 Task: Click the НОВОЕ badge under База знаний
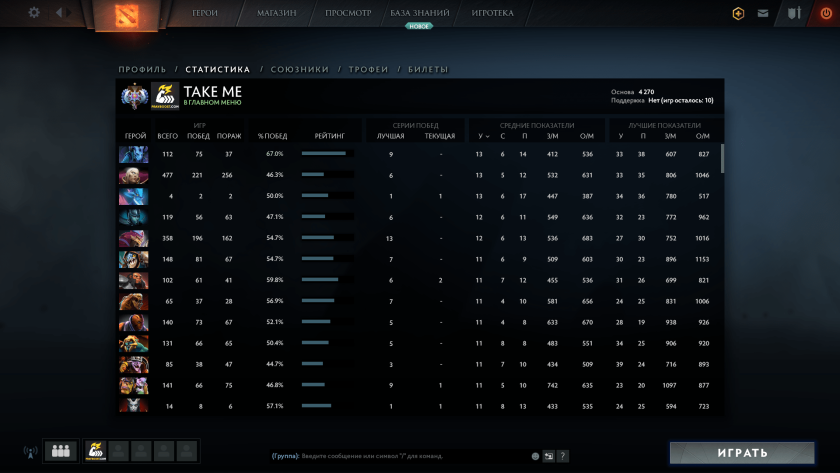click(x=419, y=26)
